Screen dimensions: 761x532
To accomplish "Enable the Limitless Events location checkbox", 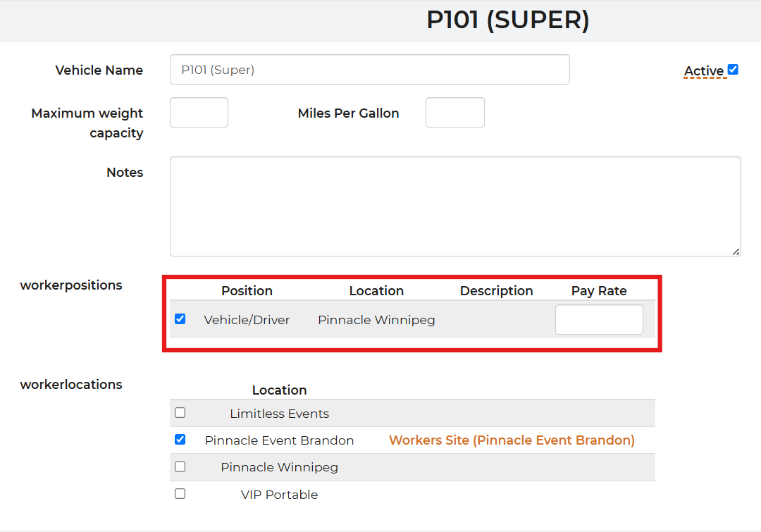I will [x=180, y=413].
